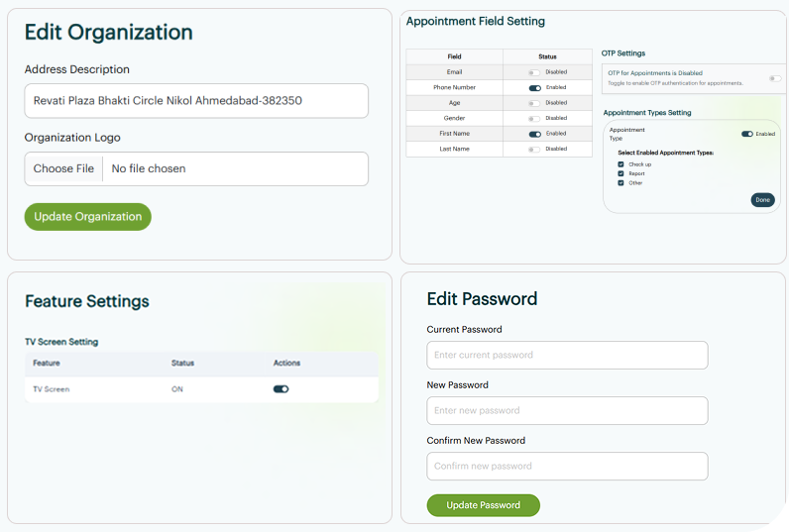
Task: Uncheck the Check up appointment type
Action: click(x=621, y=164)
